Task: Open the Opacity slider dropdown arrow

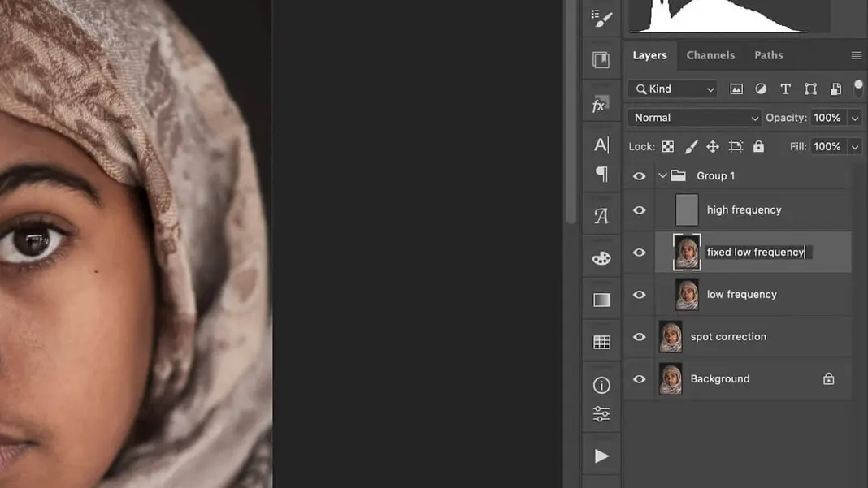Action: pos(855,119)
